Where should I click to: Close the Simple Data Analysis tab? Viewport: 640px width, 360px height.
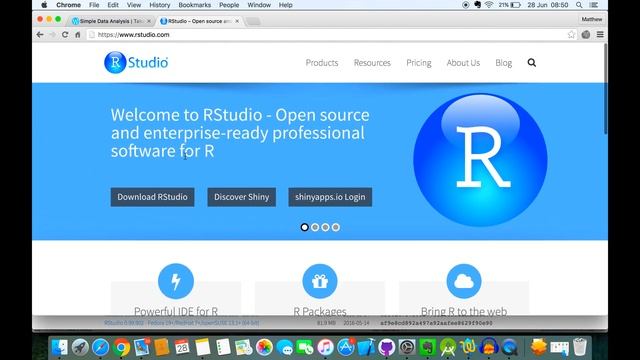pos(149,21)
